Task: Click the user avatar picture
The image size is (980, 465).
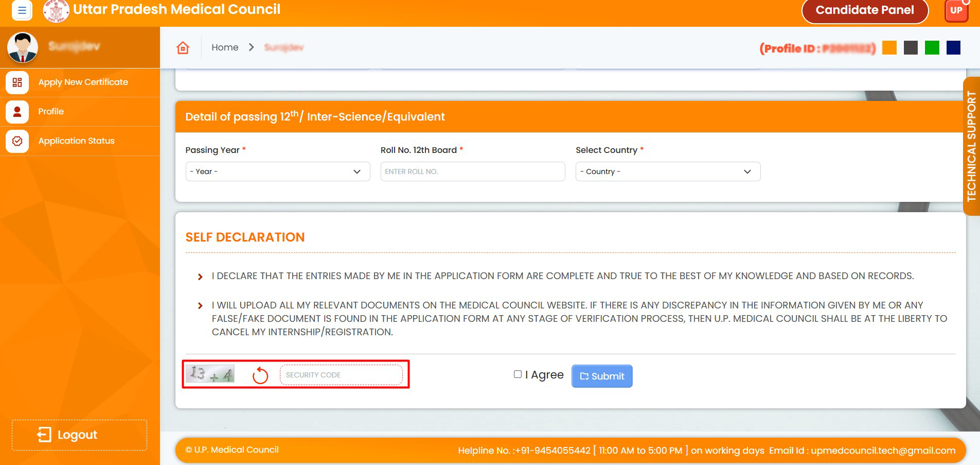Action: point(23,47)
